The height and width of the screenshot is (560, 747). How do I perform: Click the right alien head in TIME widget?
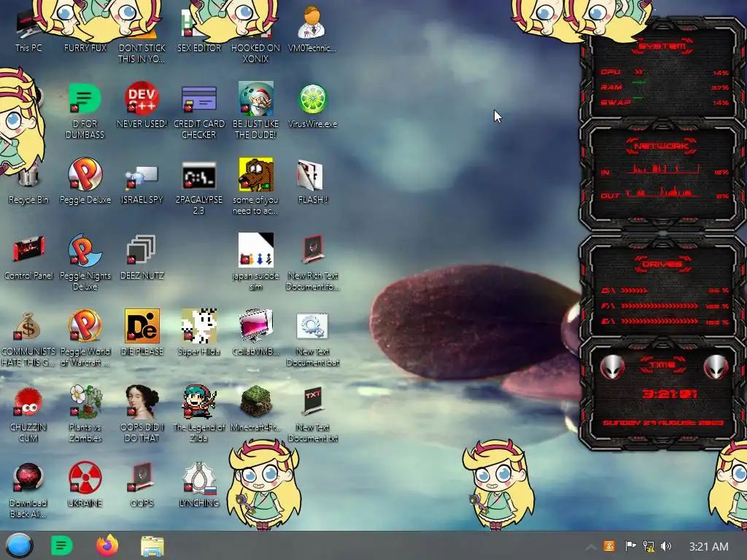[x=716, y=367]
